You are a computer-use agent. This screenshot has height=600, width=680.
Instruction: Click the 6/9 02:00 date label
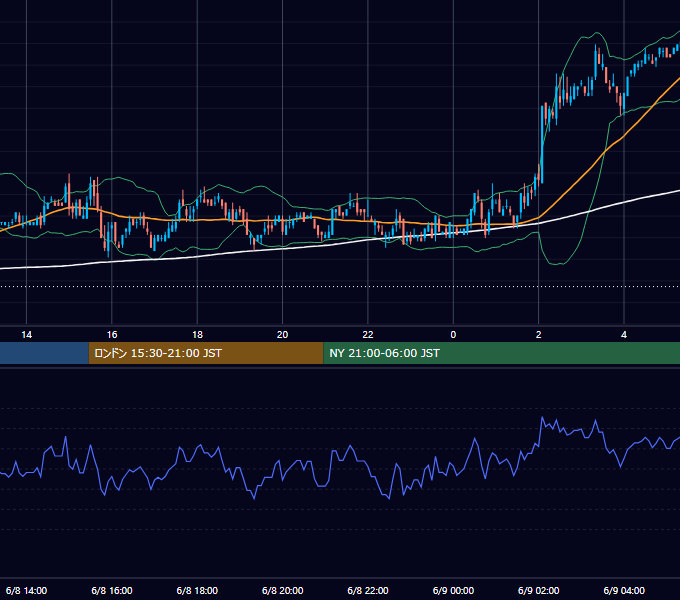tap(538, 590)
